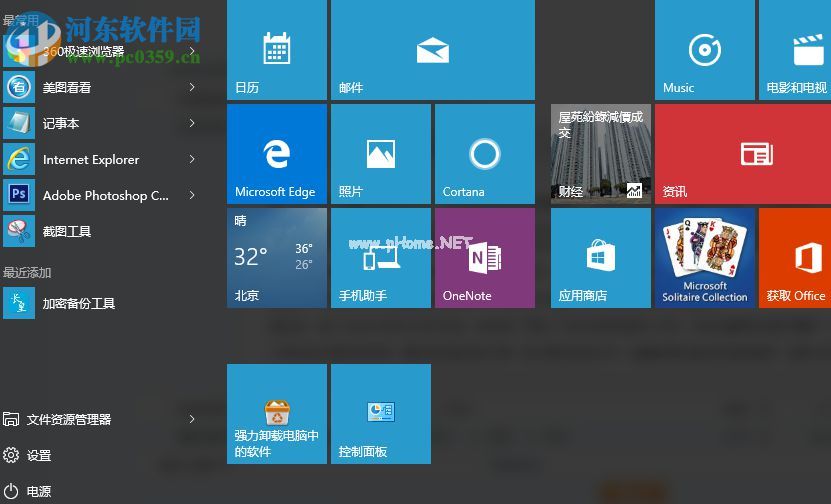Open 截图工具 snipping tool

[101, 231]
